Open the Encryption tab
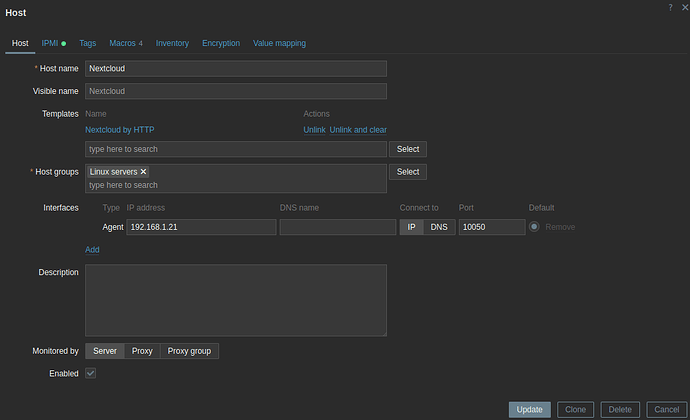Viewport: 690px width, 420px height. (x=221, y=43)
